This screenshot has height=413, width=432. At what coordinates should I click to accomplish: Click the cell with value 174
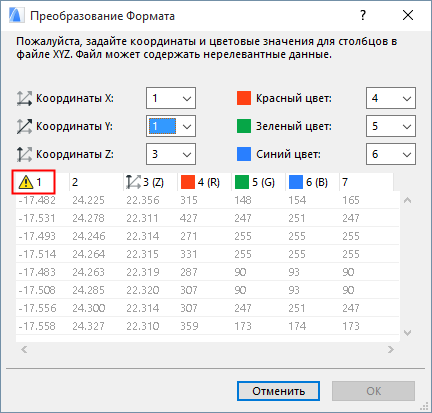(x=297, y=326)
